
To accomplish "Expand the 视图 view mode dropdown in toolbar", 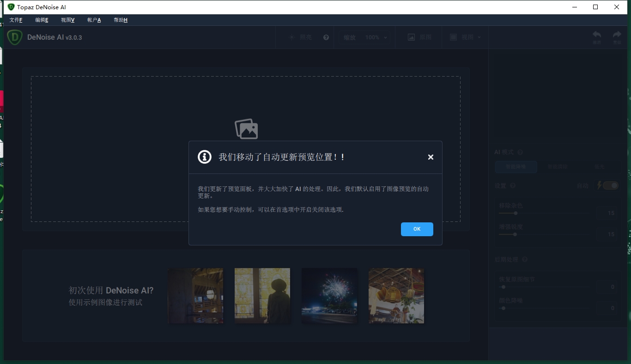I will click(465, 37).
